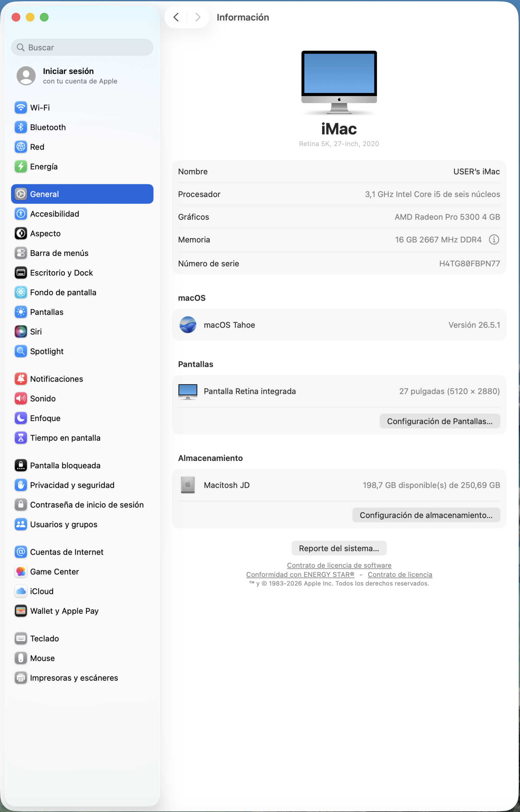The height and width of the screenshot is (812, 520).
Task: Open Configuración de almacenamiento button
Action: [426, 515]
